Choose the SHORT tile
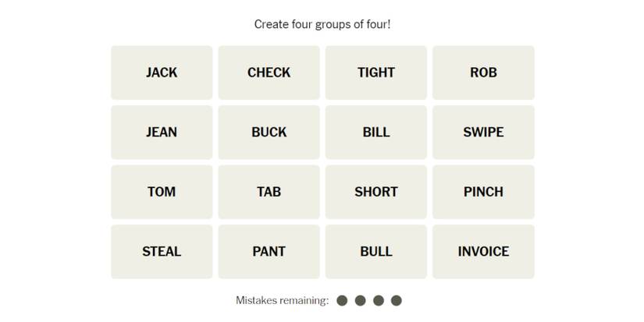 376,192
